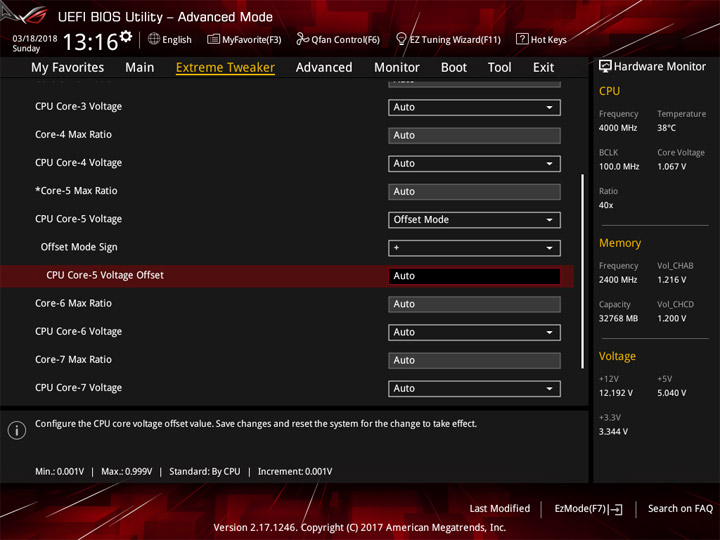Select the Offset Mode Sign label
This screenshot has width=720, height=540.
[x=79, y=247]
